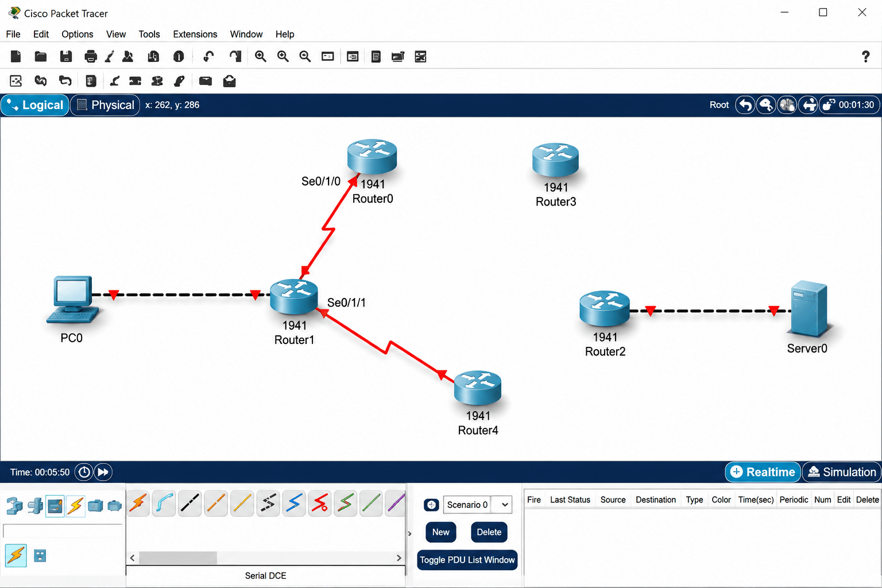Viewport: 882px width, 588px height.
Task: Open the Tools menu
Action: tap(149, 34)
